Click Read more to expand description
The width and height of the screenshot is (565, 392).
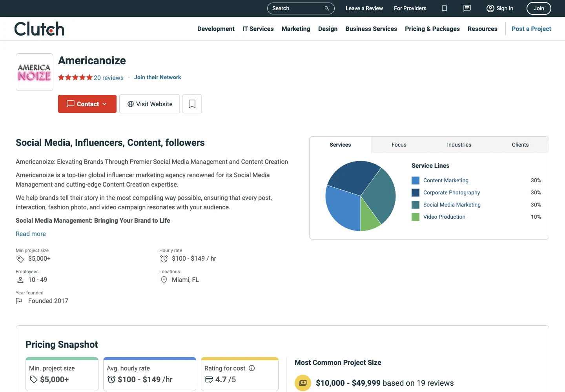[31, 234]
